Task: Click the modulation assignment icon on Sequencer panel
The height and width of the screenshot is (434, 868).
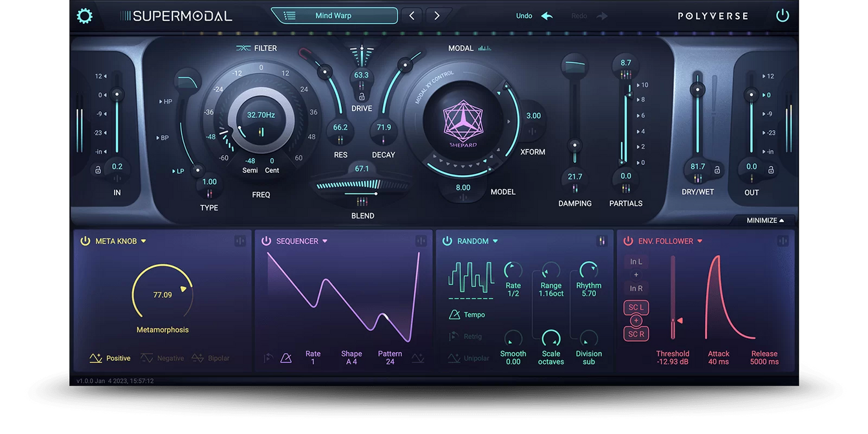Action: (x=420, y=240)
